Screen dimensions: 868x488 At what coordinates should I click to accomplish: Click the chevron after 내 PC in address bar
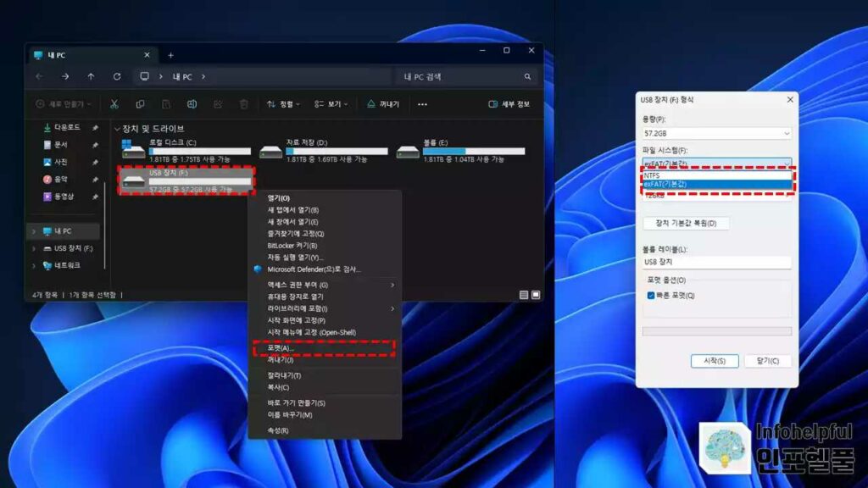coord(203,76)
